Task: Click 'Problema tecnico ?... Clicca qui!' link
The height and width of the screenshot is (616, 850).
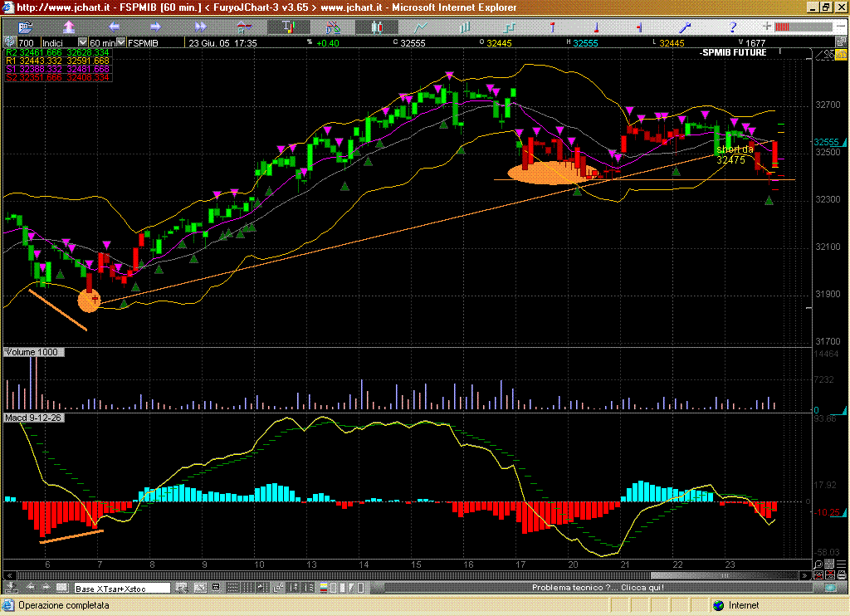Action: point(598,588)
